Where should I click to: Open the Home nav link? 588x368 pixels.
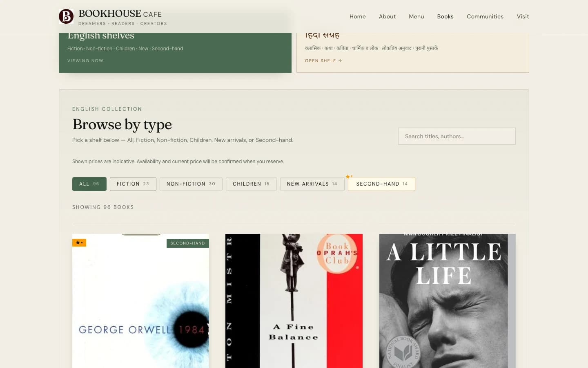(x=357, y=16)
